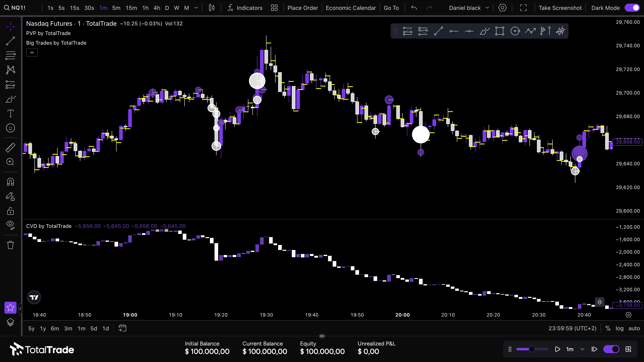
Task: Pick the rectangle shape in floating drawing toolbar
Action: [x=500, y=31]
